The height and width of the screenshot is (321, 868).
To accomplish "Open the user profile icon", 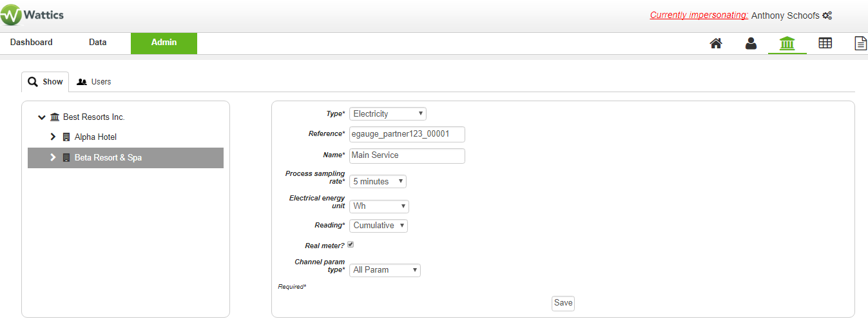I will click(751, 43).
